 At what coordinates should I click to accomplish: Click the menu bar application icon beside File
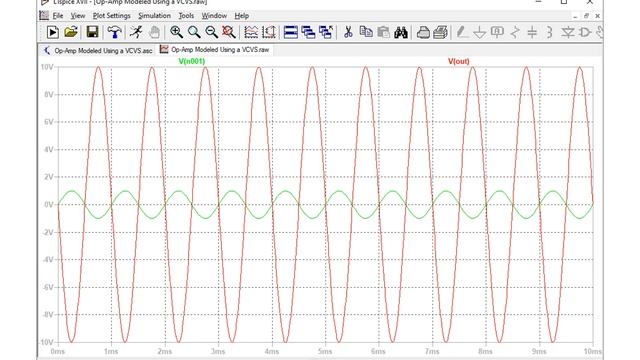(44, 16)
